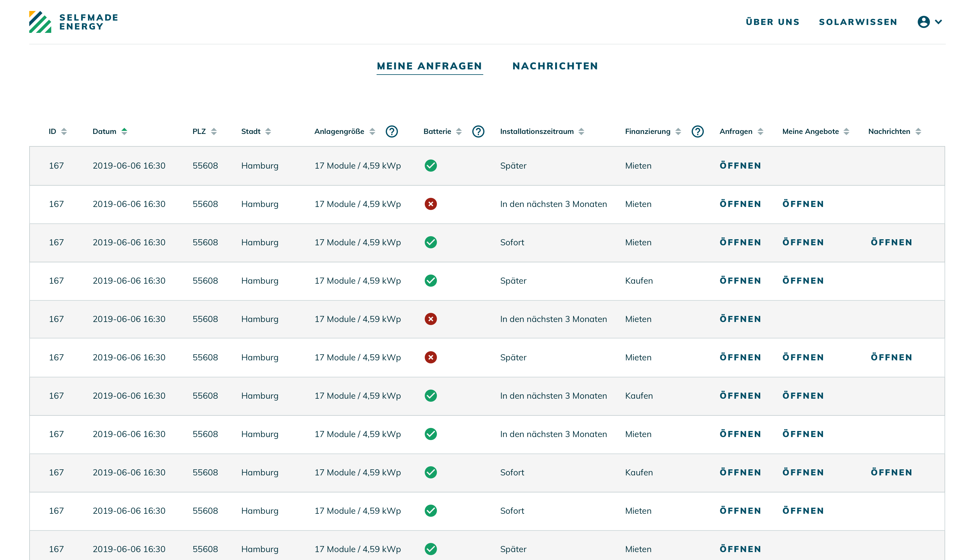This screenshot has height=560, width=975.
Task: Click green battery checkmark in first row
Action: [430, 166]
